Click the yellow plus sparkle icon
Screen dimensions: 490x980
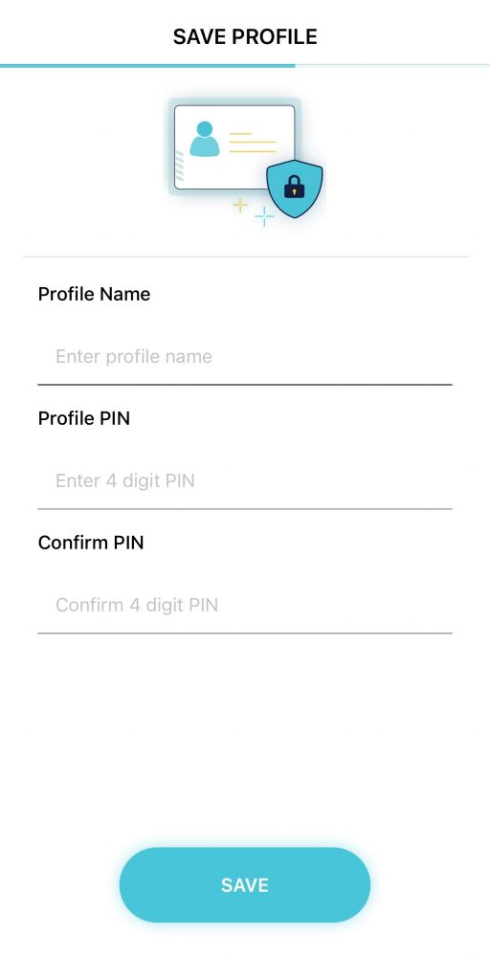(x=240, y=205)
